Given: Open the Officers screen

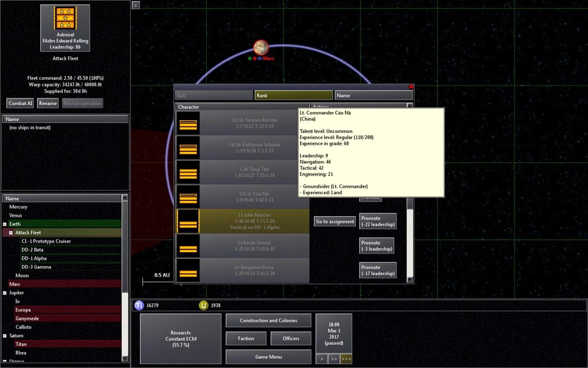Looking at the screenshot, I should point(291,338).
